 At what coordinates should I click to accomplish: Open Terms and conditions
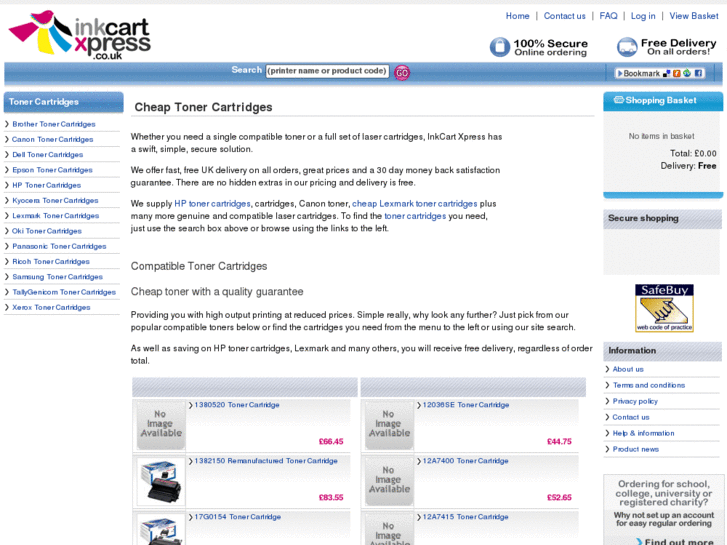[649, 385]
